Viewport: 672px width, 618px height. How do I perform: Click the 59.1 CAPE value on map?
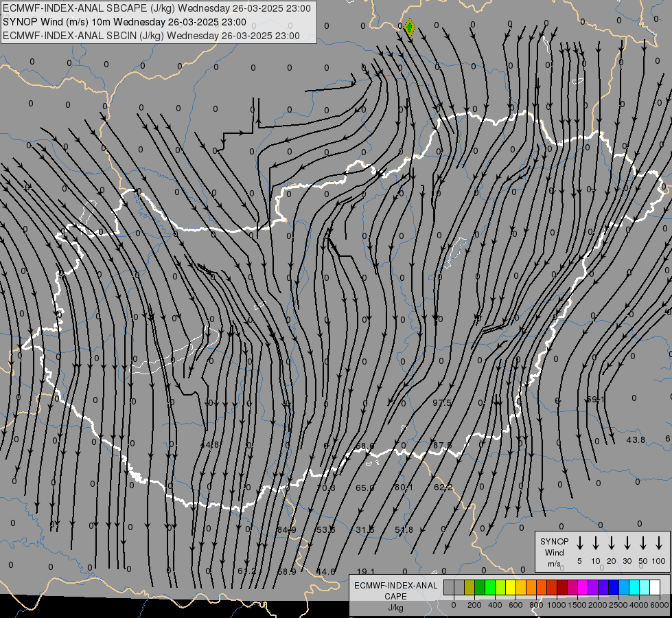point(595,399)
